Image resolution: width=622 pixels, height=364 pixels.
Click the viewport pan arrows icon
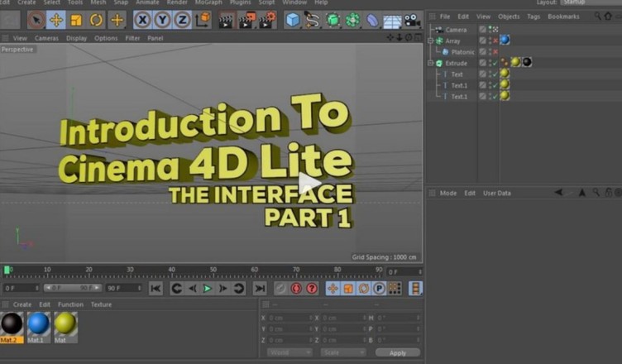tap(390, 37)
